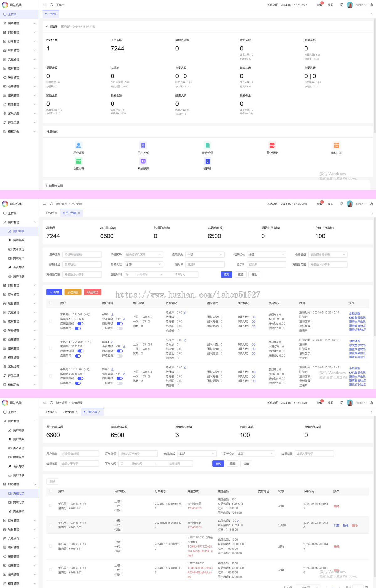Toggle 自动升级 switch for user 12345611
Screen dimensions: 376x588
120,351
